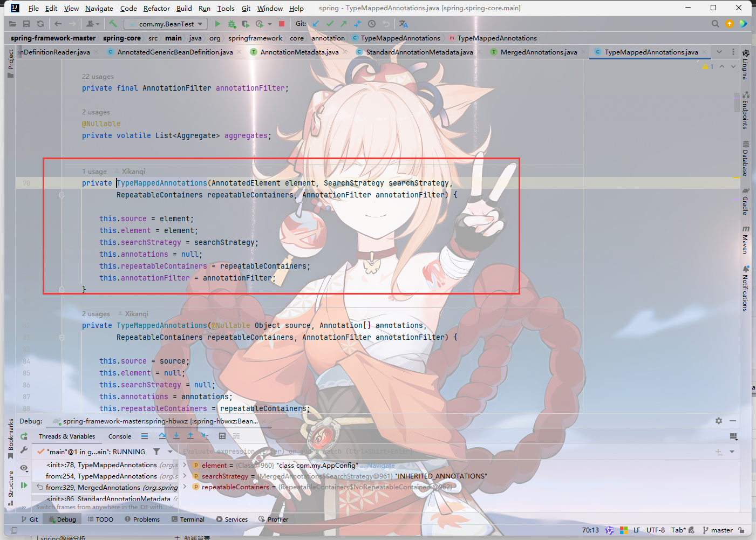Toggle Bookmarks tool window sidebar button
The width and height of the screenshot is (756, 540).
tap(11, 439)
